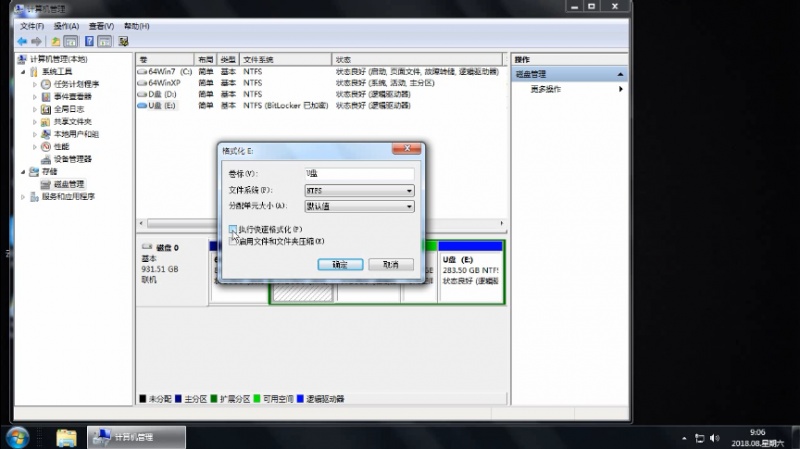Collapse the 存储 tree node
Image resolution: width=800 pixels, height=449 pixels.
pos(23,172)
